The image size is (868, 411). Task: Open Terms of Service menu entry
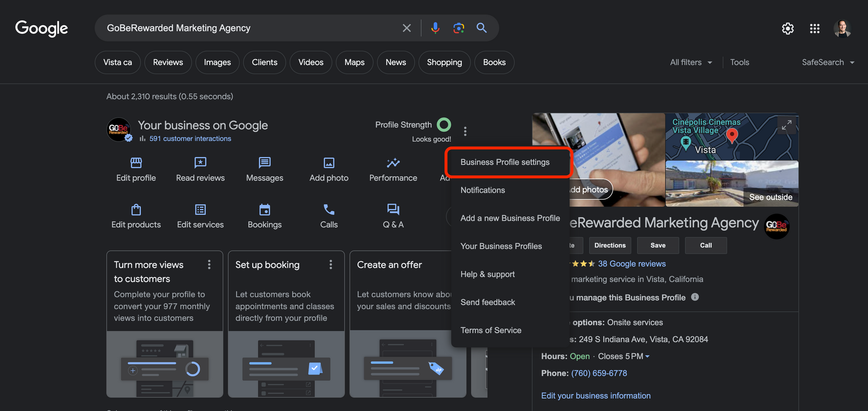(510, 330)
